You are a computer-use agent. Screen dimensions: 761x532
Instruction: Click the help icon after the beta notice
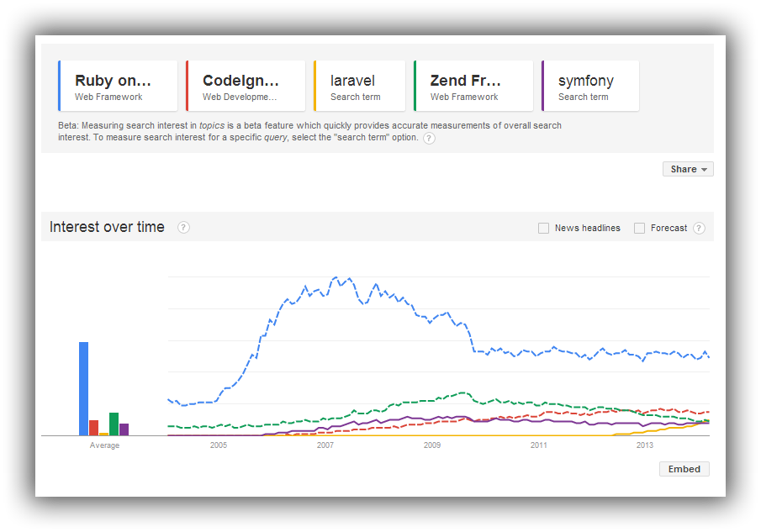point(429,138)
